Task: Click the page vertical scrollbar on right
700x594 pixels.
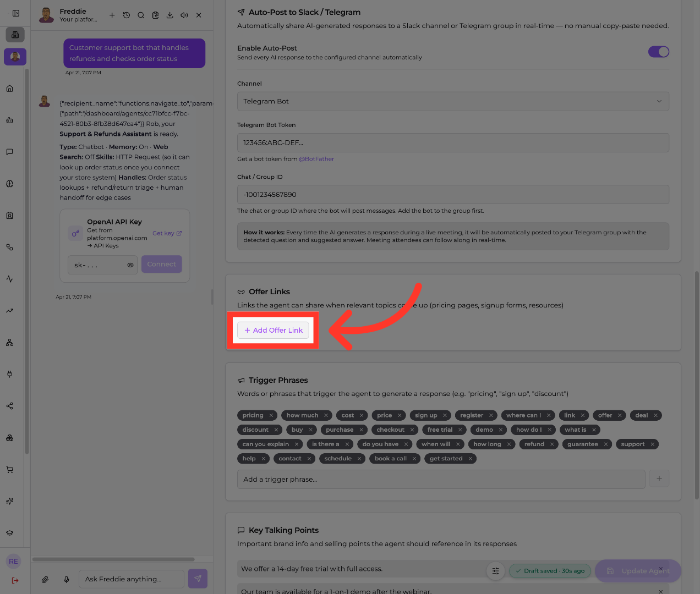Action: (x=697, y=385)
